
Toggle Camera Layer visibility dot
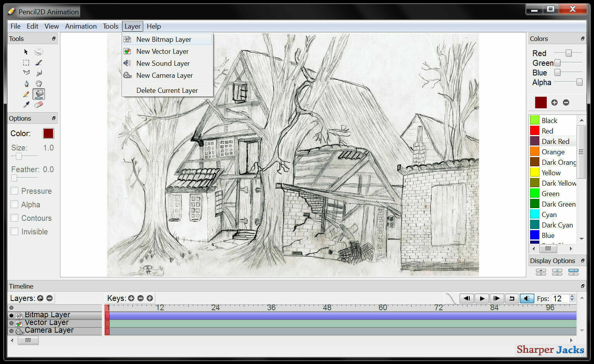point(11,331)
